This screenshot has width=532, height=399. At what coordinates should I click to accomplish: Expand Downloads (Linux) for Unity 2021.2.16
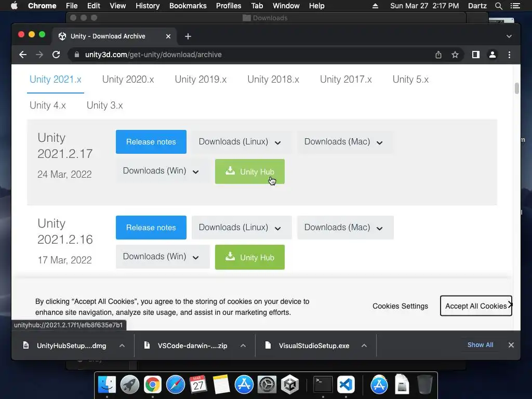coord(242,228)
